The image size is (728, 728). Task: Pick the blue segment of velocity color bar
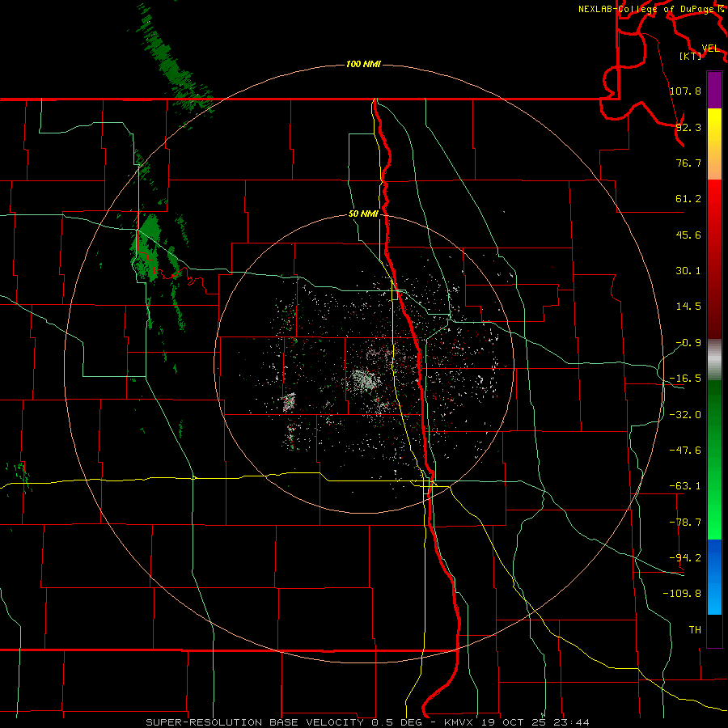tap(714, 577)
